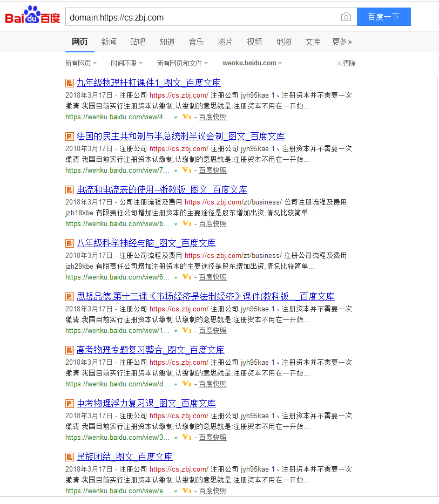
Task: Click the Baidu logo
Action: coord(32,15)
